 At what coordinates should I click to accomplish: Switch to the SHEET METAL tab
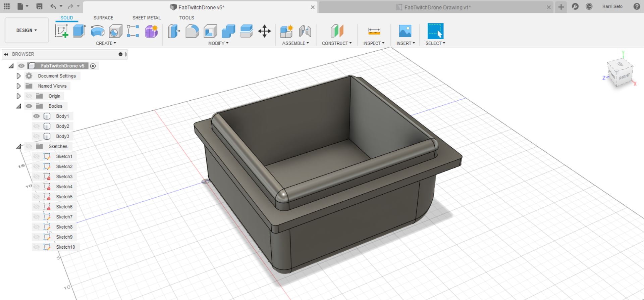tap(147, 18)
